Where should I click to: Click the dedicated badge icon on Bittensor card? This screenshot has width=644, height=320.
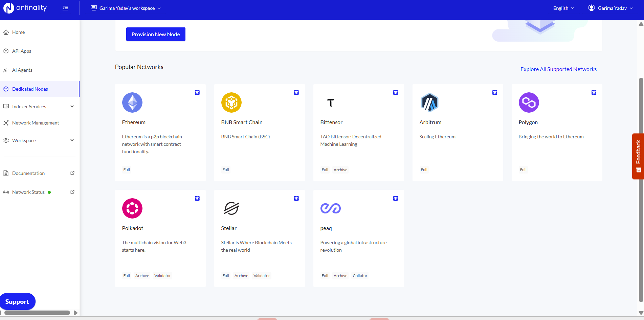tap(396, 92)
